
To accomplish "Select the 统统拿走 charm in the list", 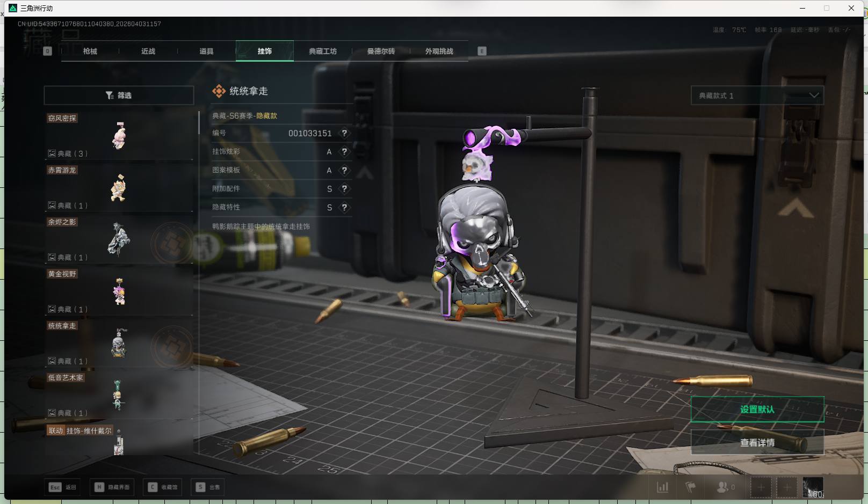I will click(119, 344).
